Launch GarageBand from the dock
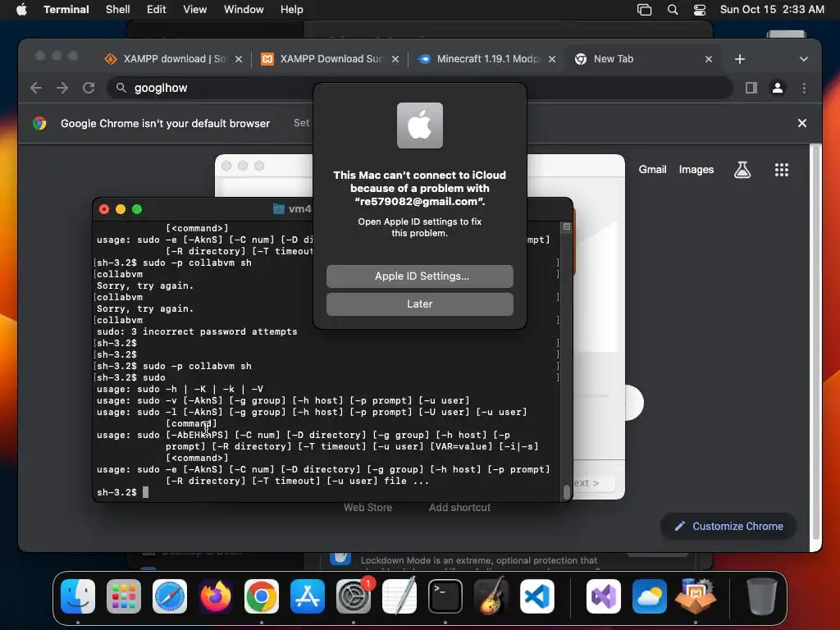 [491, 596]
